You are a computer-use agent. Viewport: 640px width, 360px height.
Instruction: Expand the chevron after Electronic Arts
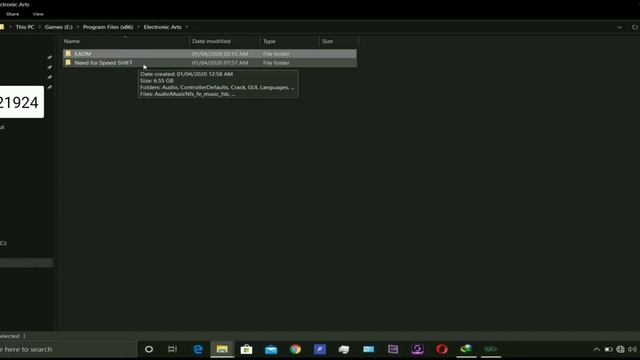tap(187, 27)
